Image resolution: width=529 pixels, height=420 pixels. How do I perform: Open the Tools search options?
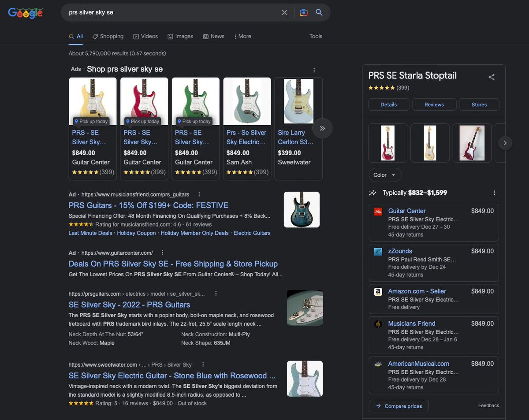pyautogui.click(x=316, y=37)
